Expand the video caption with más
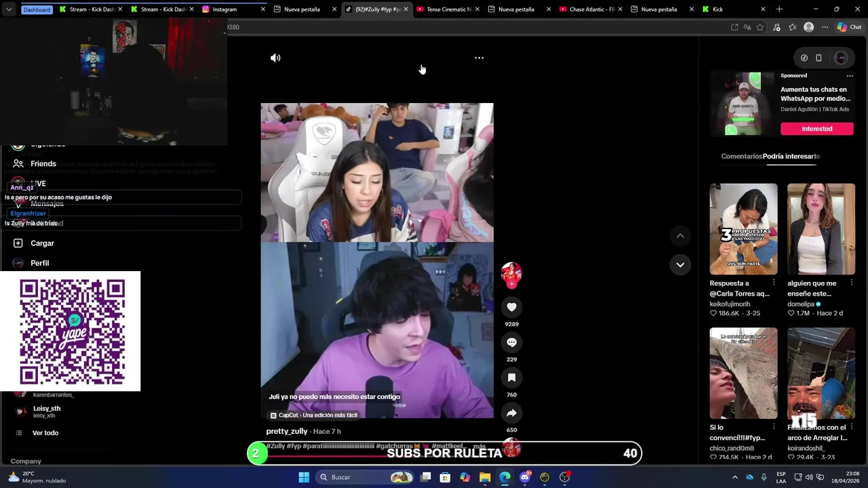The image size is (868, 488). [x=479, y=446]
